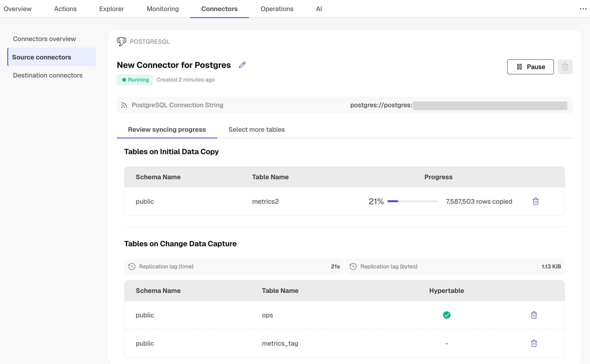Screen dimensions: 590x364
Task: Click the ops table name cell
Action: pyautogui.click(x=267, y=315)
